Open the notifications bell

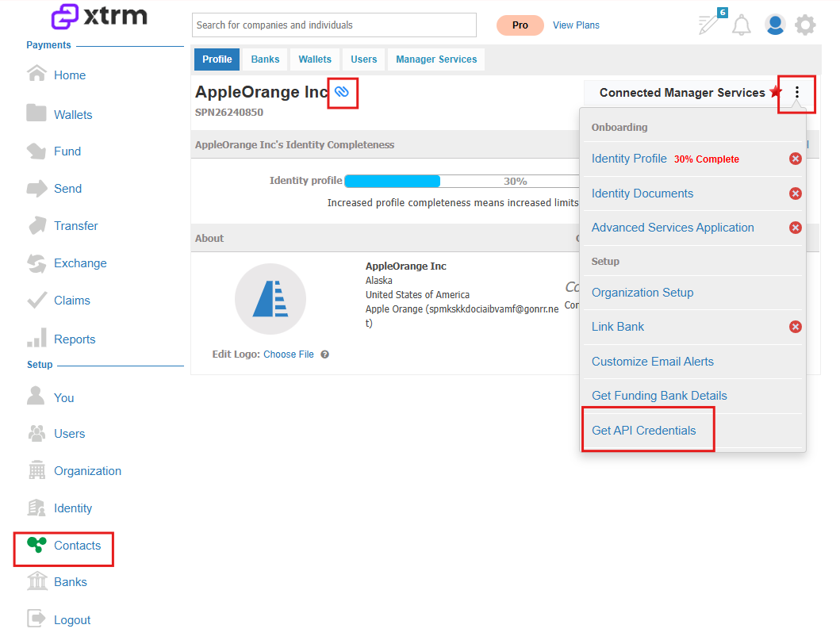pyautogui.click(x=742, y=25)
